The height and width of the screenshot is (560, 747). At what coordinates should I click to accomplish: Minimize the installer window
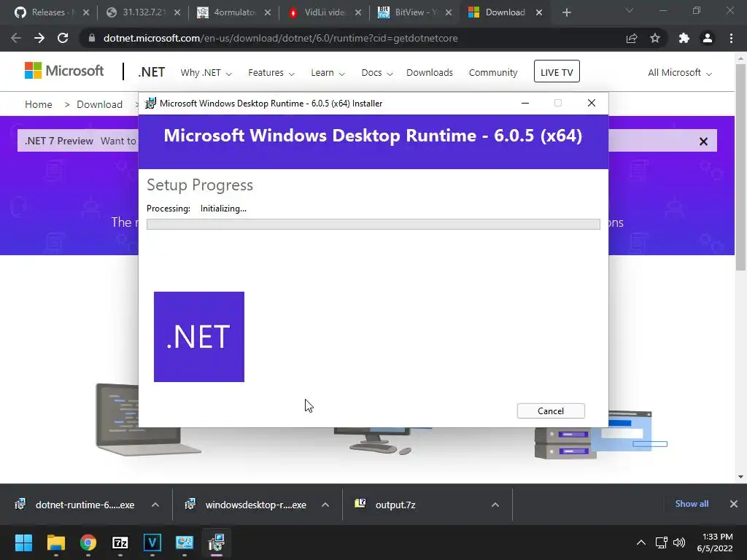(525, 103)
